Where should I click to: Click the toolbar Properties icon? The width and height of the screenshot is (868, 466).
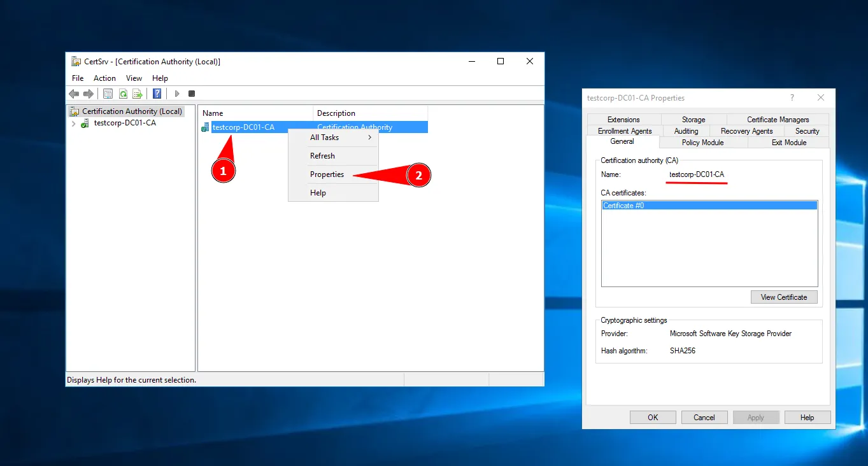tap(108, 94)
